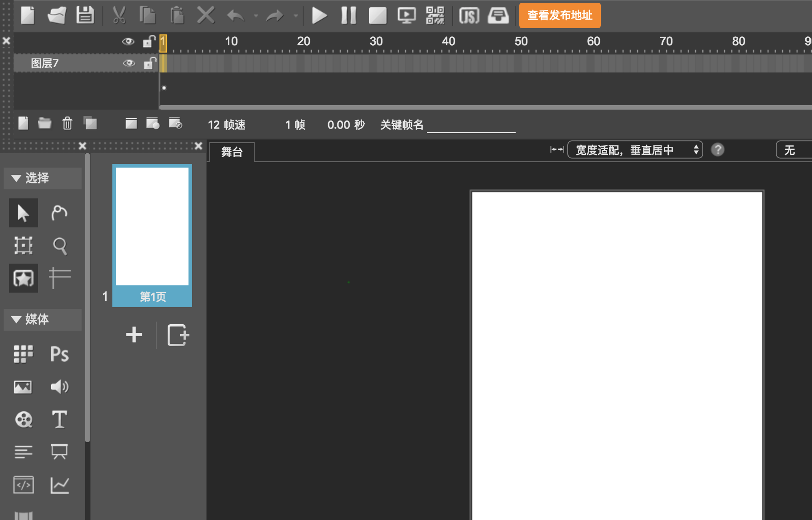Cut selection with scissors icon

pos(119,15)
